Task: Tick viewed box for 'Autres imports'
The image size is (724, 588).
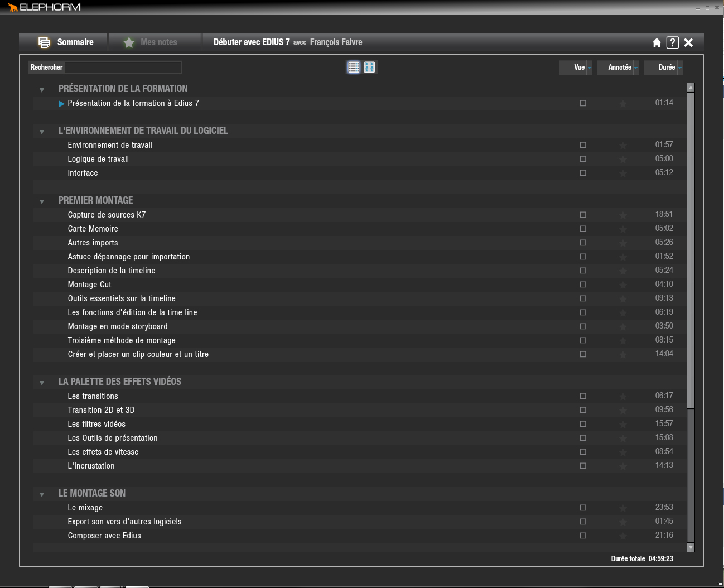Action: pyautogui.click(x=583, y=243)
